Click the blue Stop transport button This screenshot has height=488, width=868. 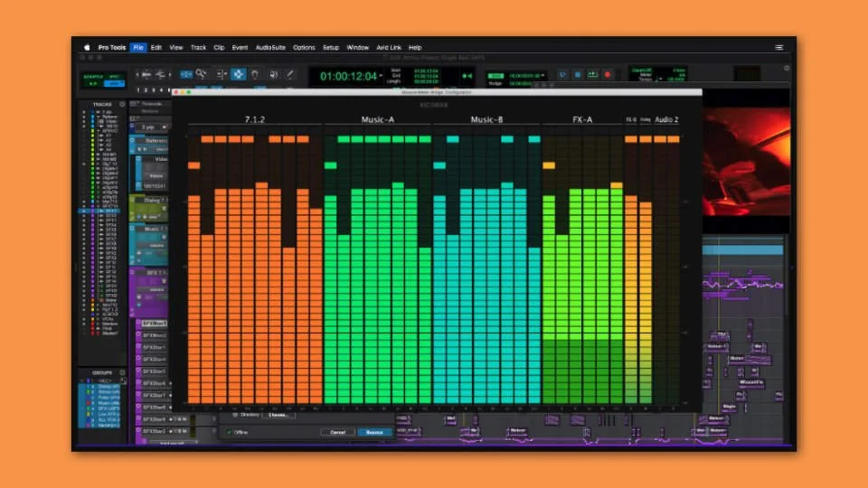click(x=578, y=74)
